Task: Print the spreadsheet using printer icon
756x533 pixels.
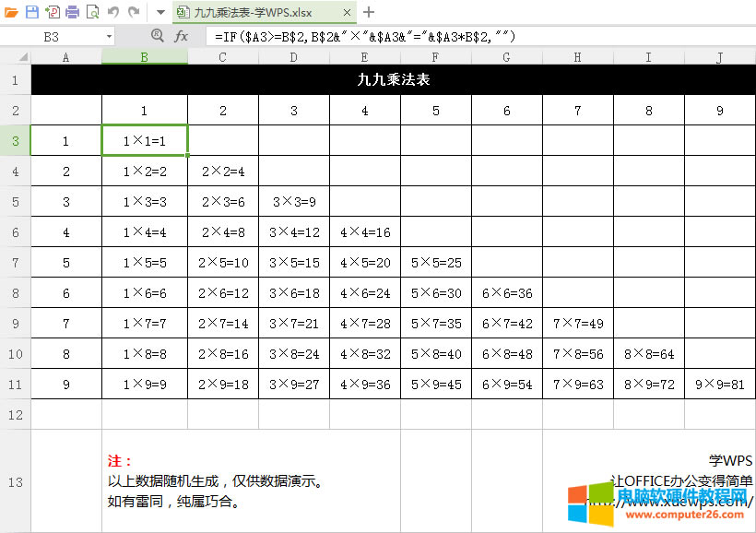Action: coord(72,12)
